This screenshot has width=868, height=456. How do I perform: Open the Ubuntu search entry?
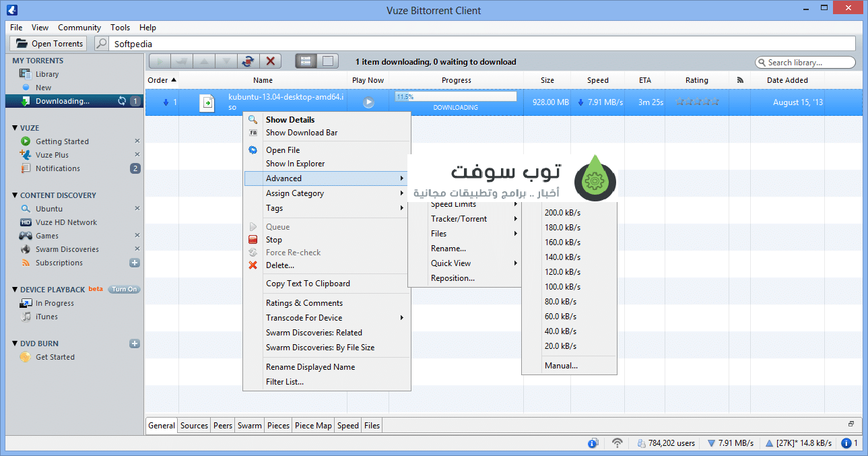click(x=49, y=209)
